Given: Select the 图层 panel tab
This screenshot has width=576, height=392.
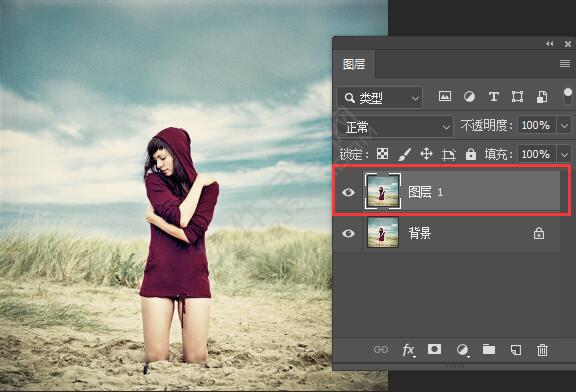Looking at the screenshot, I should 354,65.
